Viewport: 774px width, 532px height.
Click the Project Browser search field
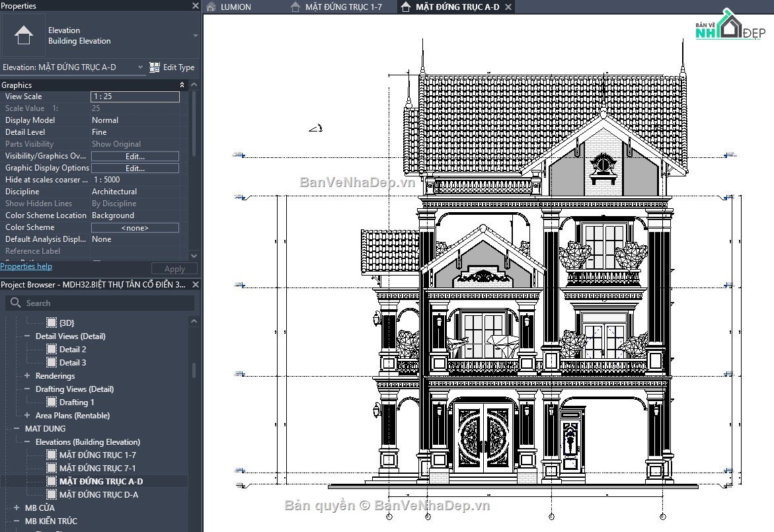pyautogui.click(x=100, y=303)
